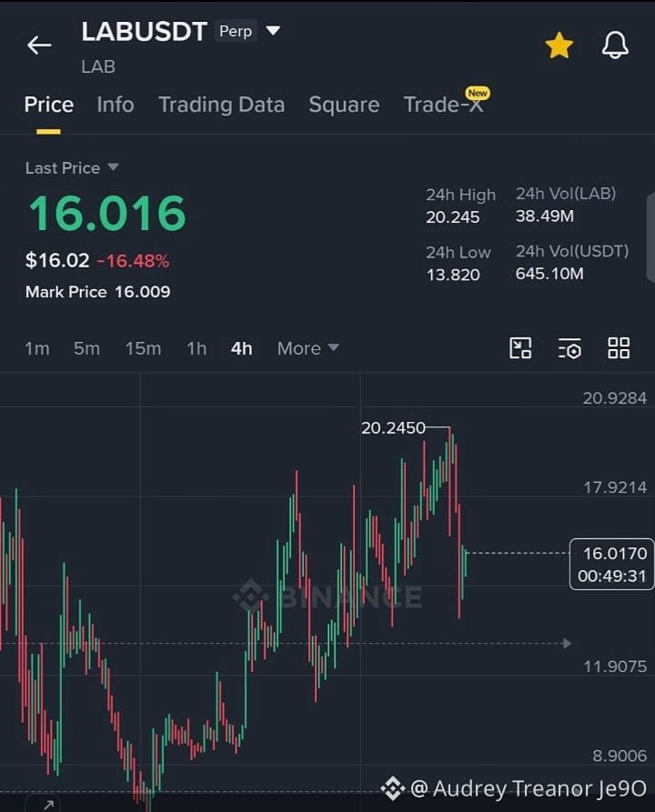Image resolution: width=655 pixels, height=812 pixels.
Task: Click the 8.9006 price axis label
Action: click(620, 756)
